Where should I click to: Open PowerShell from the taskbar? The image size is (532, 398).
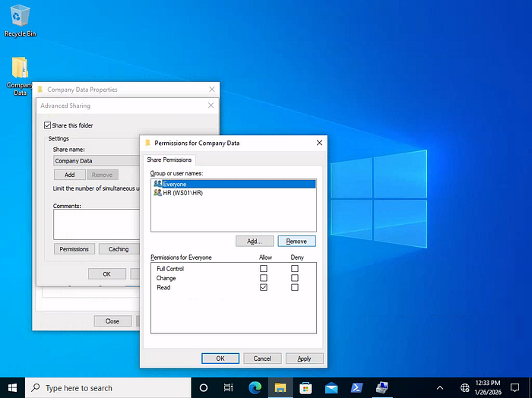click(356, 387)
